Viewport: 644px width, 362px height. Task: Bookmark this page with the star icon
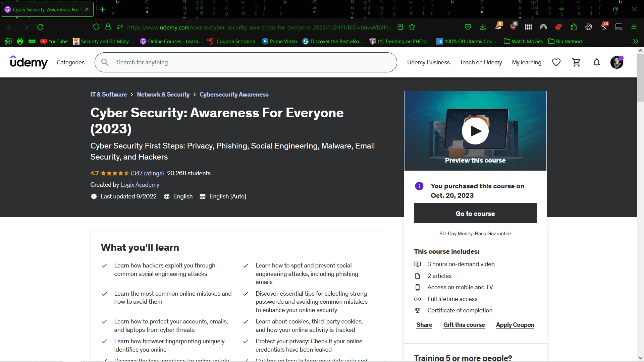click(412, 27)
